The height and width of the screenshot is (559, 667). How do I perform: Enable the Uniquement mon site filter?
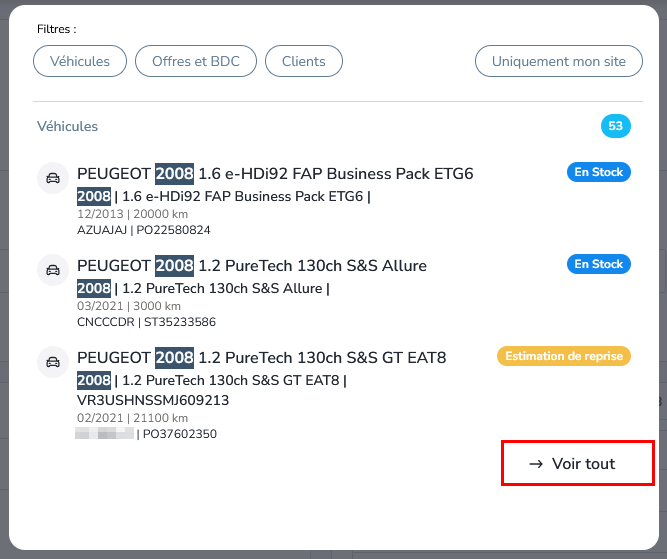(559, 61)
